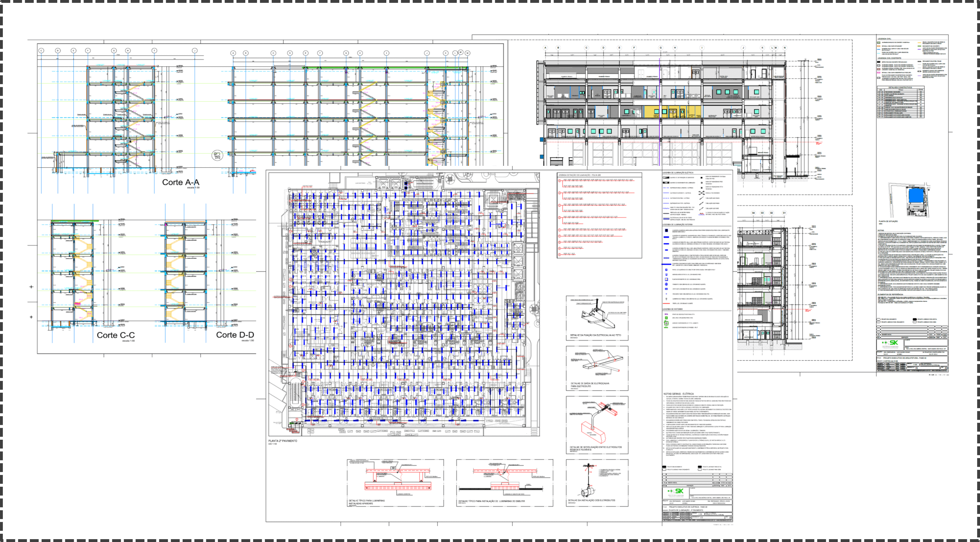980x542 pixels.
Task: Select "LEGENDA DE ILUMINAÇÃO INTERNA" heading
Action: tap(677, 224)
